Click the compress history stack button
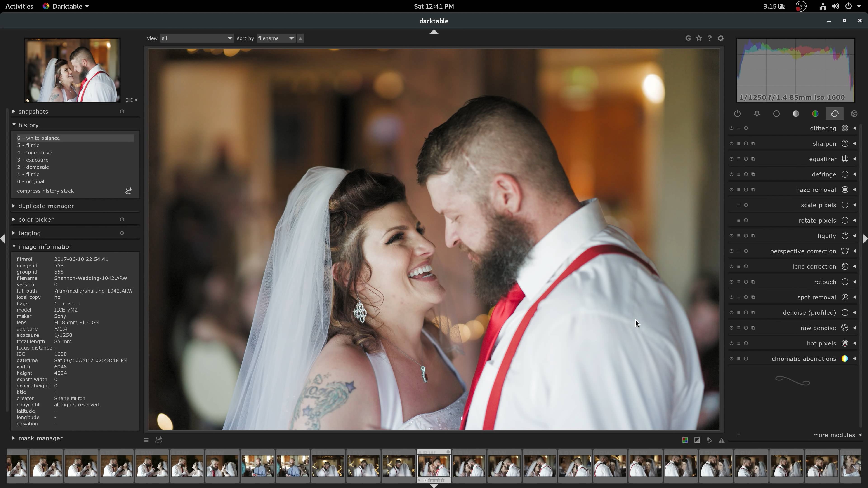This screenshot has width=868, height=488. [45, 191]
